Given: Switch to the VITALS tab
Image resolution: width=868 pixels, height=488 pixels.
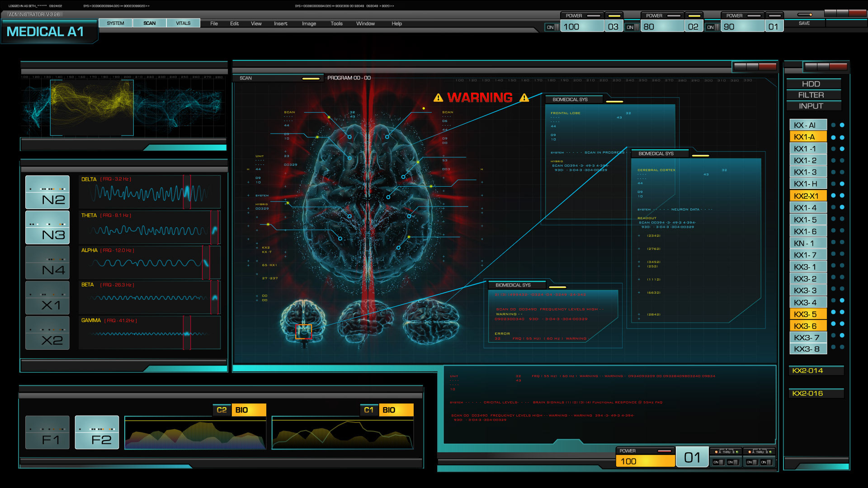Looking at the screenshot, I should pos(183,23).
